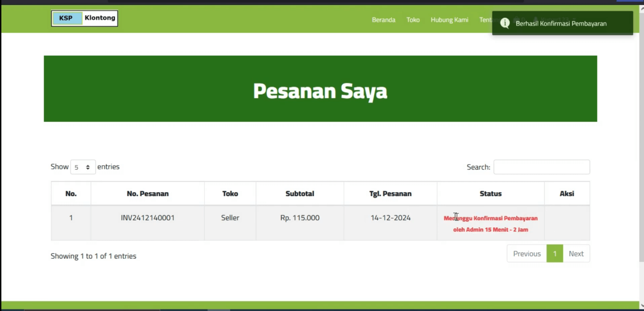
Task: Click the KSP Klontong logo
Action: click(x=84, y=18)
